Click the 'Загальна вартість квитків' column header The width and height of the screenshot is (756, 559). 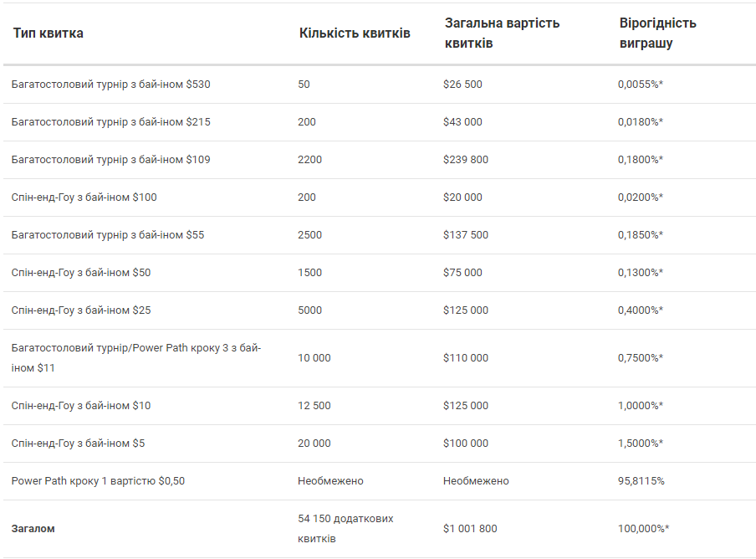click(502, 33)
